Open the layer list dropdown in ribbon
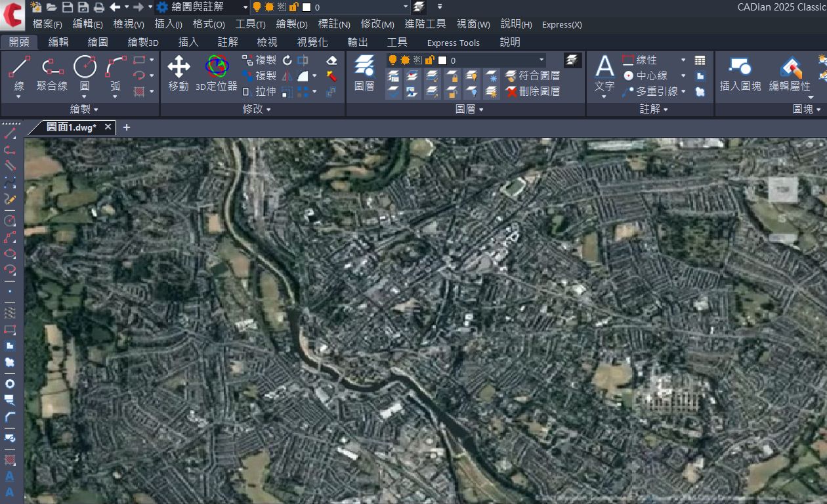Screen dimensions: 827x504 (541, 60)
